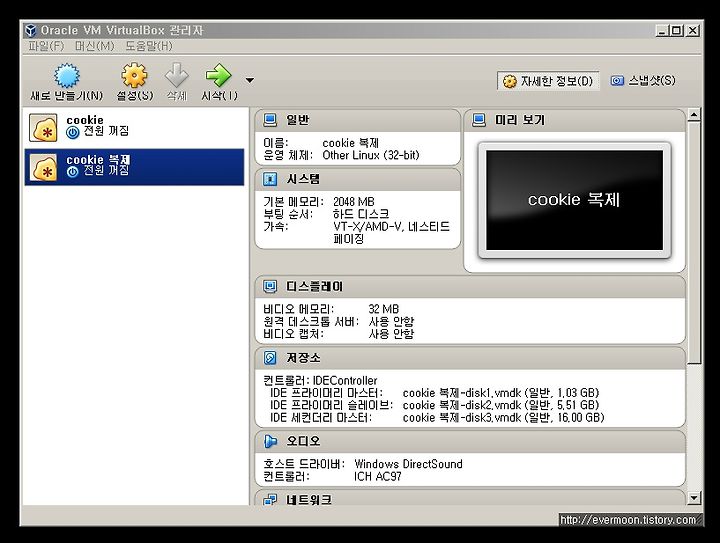Viewport: 720px width, 543px height.
Task: Minimize the VirtualBox manager window
Action: (x=662, y=31)
